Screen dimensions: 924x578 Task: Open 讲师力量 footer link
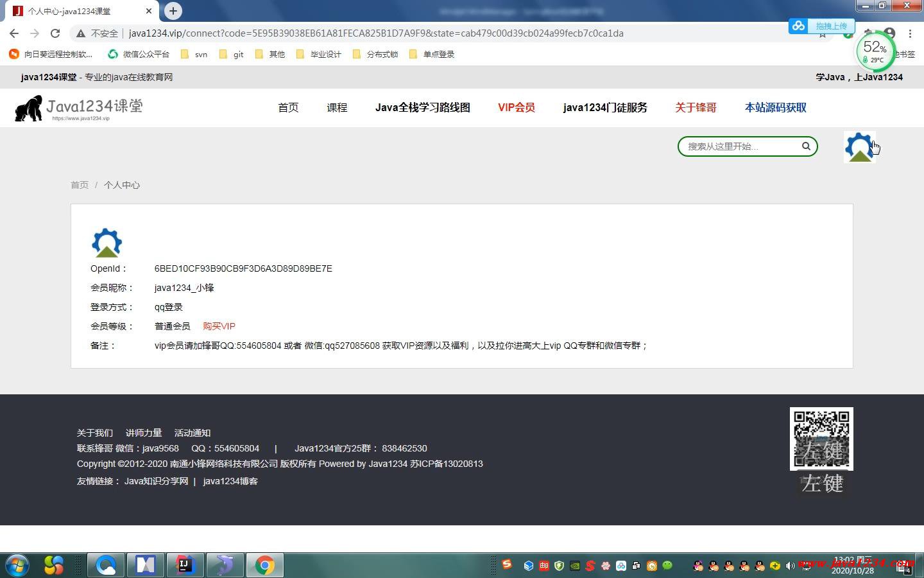click(x=144, y=433)
